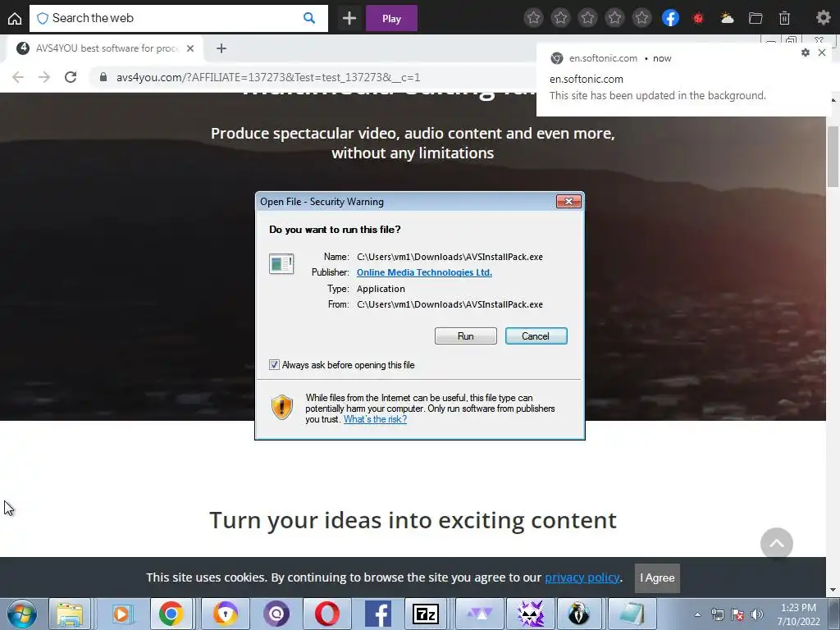Image resolution: width=840 pixels, height=630 pixels.
Task: Open the Facebook shortcut in the top bar
Action: pyautogui.click(x=670, y=18)
